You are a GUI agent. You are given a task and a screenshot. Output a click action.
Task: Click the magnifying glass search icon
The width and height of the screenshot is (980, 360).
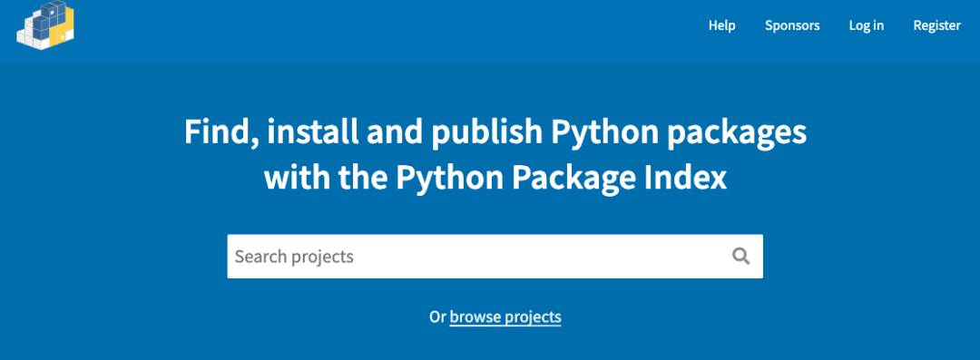coord(740,257)
